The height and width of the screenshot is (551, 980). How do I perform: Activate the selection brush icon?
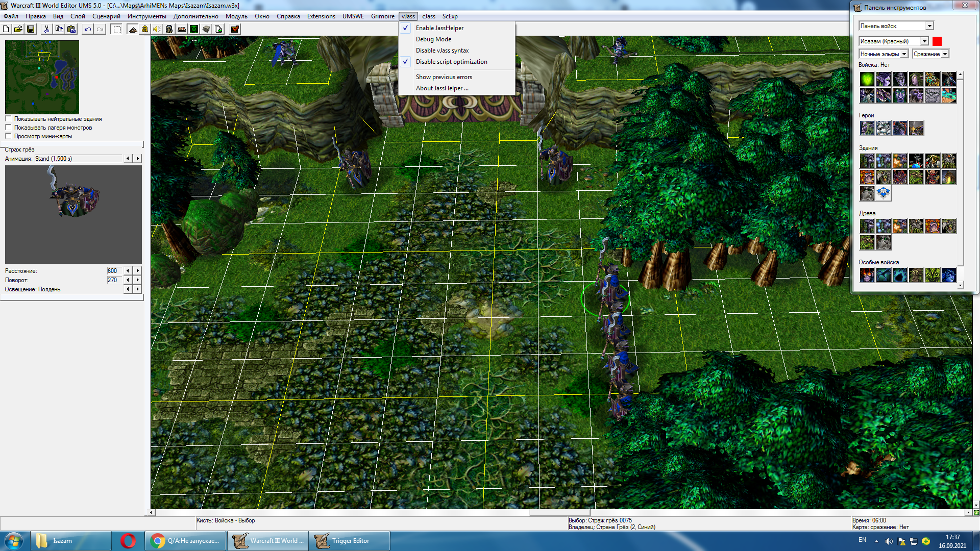point(117,29)
